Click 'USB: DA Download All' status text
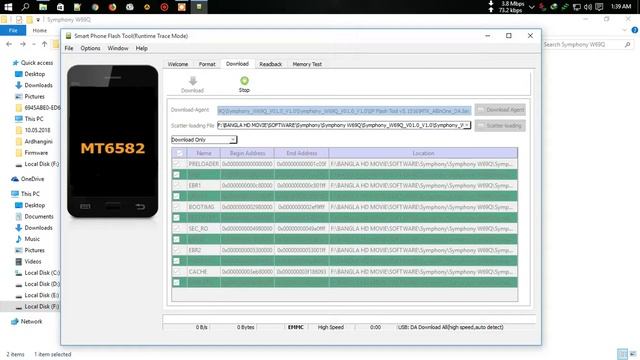Screen dimensions: 640x360 [x=450, y=327]
